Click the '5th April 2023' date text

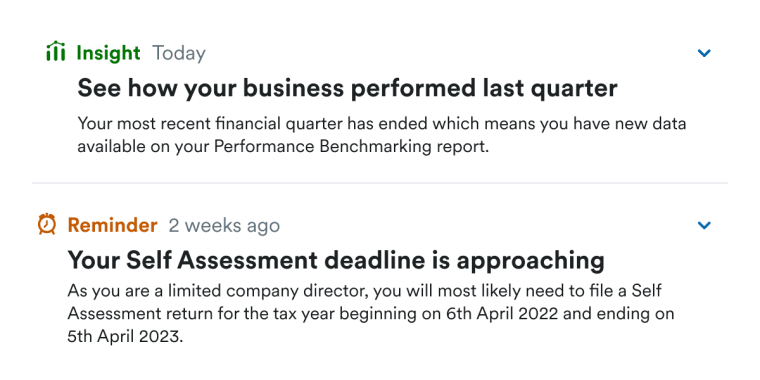[124, 337]
